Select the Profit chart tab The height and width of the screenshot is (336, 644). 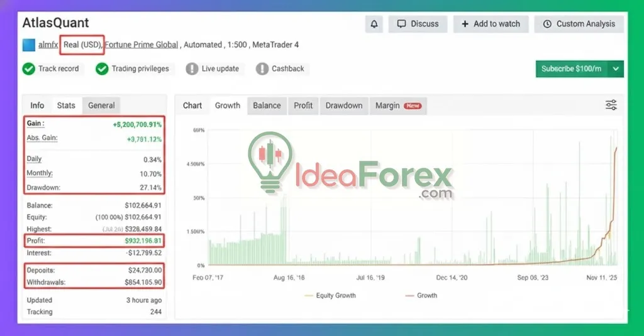pos(303,106)
